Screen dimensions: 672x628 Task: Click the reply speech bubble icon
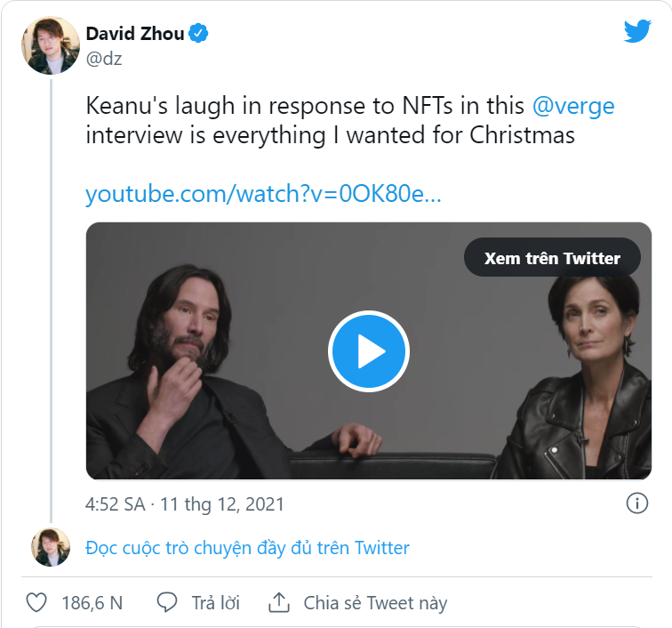tap(167, 602)
